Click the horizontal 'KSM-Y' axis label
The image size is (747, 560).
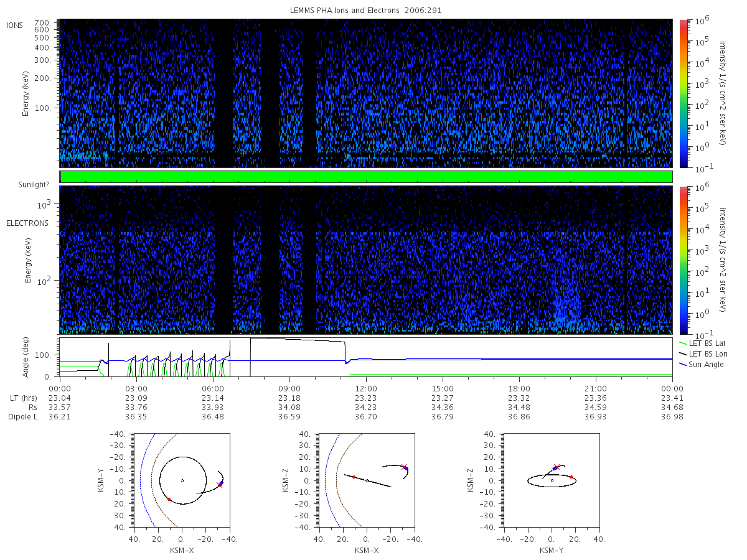[552, 551]
